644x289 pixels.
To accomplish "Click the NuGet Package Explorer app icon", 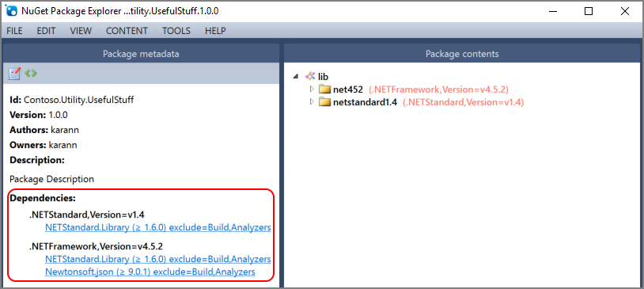I will 12,11.
